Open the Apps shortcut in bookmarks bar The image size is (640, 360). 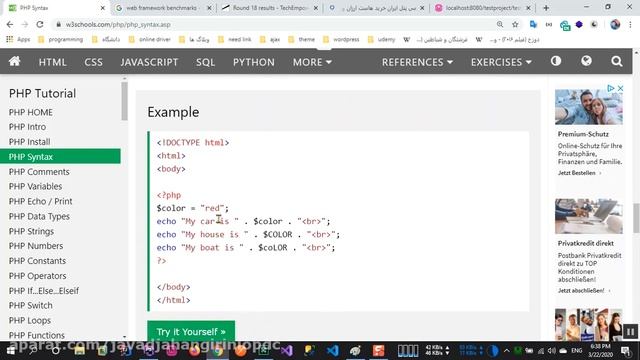[18, 40]
